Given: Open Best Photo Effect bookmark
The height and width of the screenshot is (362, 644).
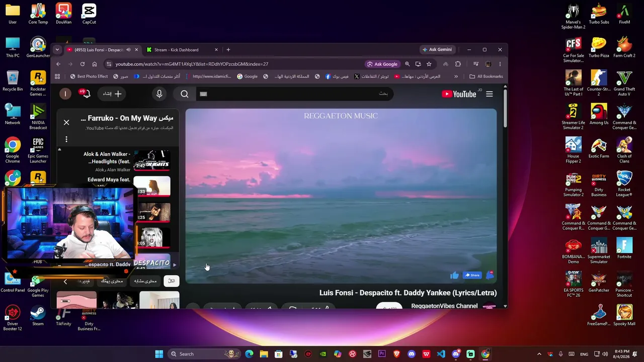Looking at the screenshot, I should [89, 76].
